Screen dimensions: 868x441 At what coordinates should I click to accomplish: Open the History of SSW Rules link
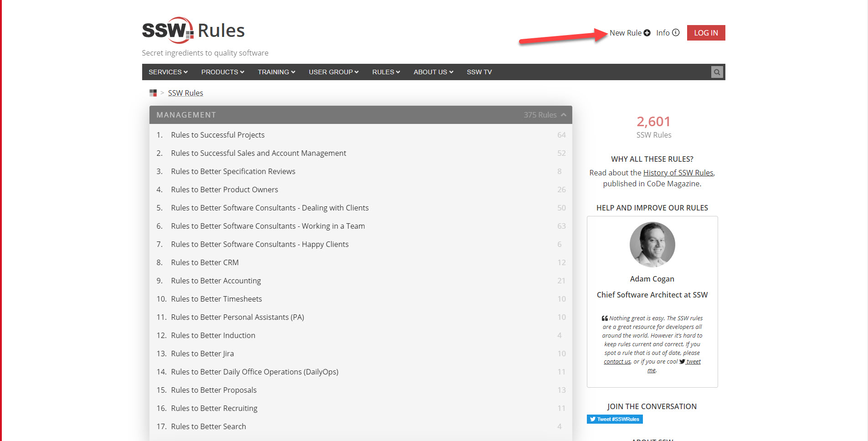pos(678,173)
